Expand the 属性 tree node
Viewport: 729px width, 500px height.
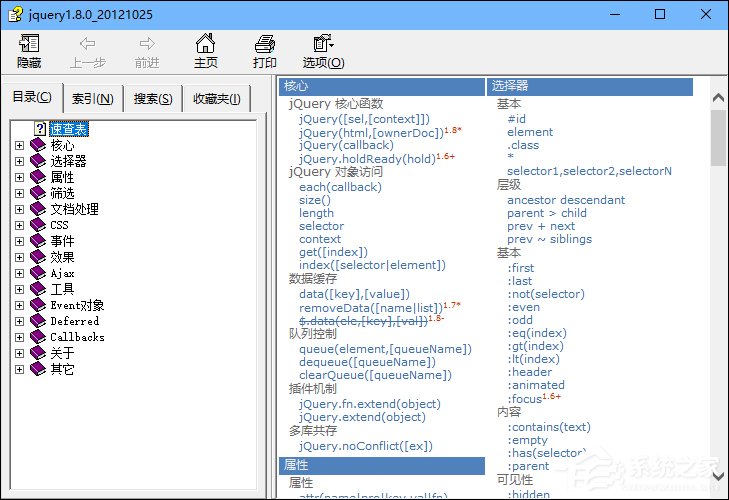click(19, 178)
